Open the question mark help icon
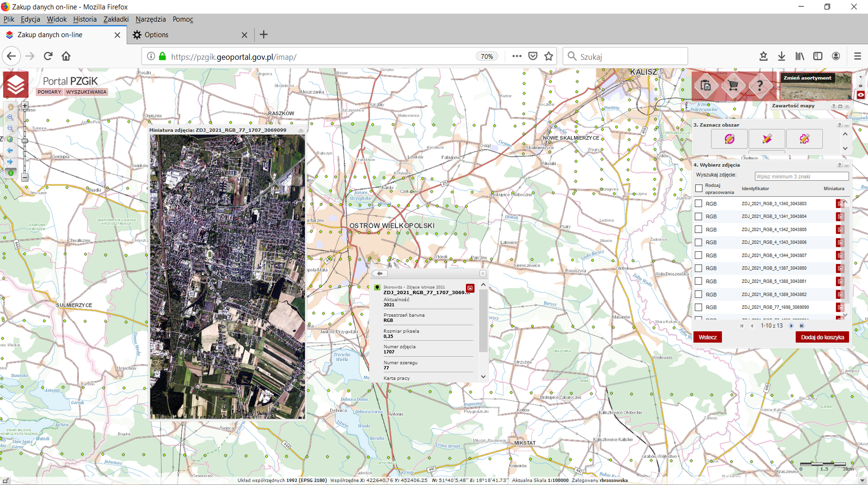Viewport: 868px width, 485px height. point(760,85)
